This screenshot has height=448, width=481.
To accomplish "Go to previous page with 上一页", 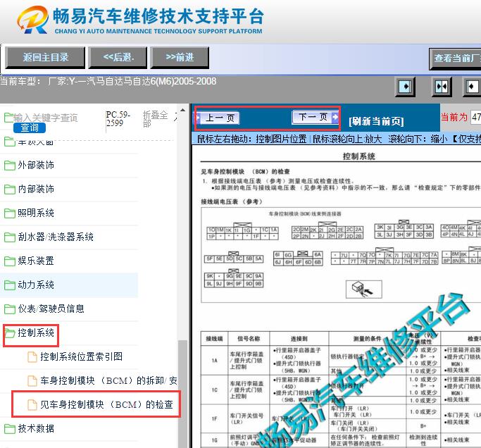I will (x=218, y=118).
